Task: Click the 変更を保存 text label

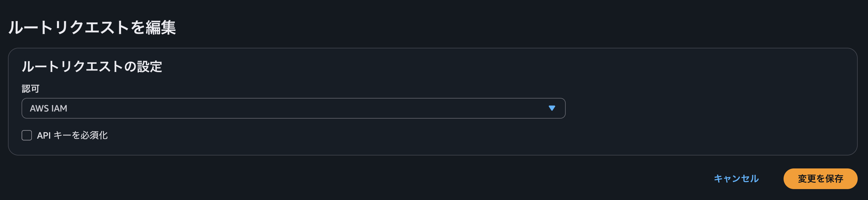Action: point(820,178)
